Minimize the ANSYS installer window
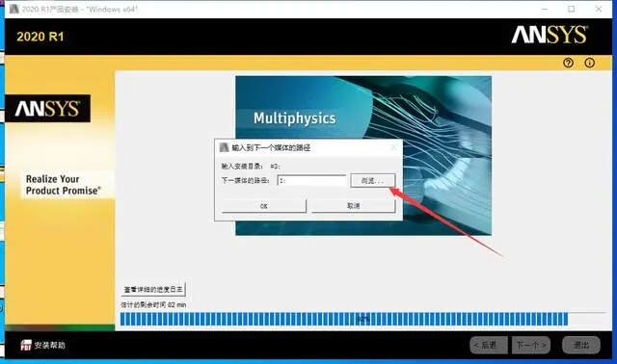617x364 pixels. pos(545,9)
